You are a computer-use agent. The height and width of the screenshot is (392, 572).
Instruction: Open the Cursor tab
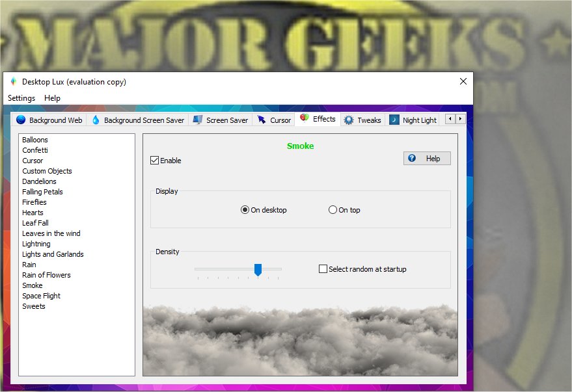click(274, 120)
